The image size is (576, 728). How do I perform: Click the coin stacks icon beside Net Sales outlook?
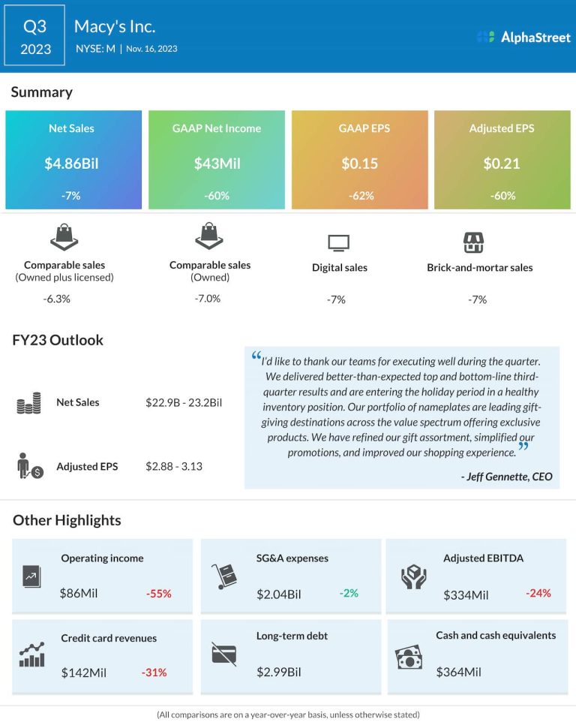pos(28,404)
